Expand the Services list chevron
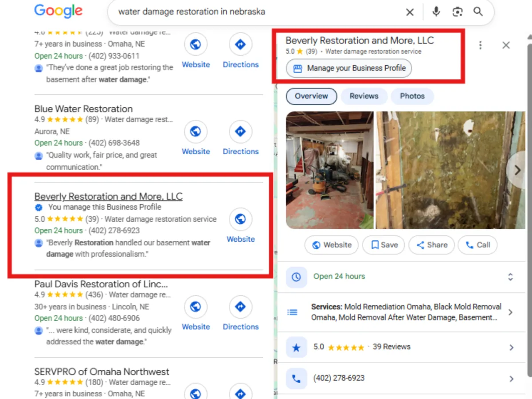Screen dimensions: 532x399 511,312
